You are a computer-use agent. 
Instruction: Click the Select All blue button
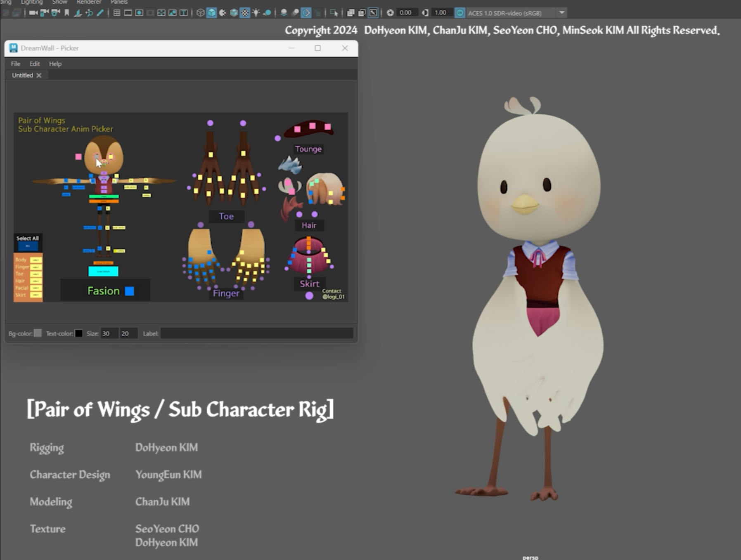point(28,246)
